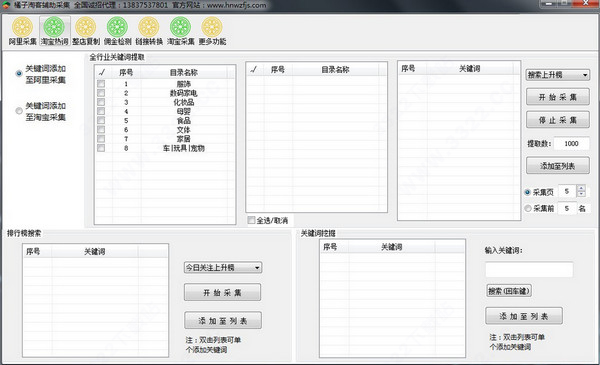Viewport: 600px width, 365px height.
Task: Open the 阿里采集 toolbar icon
Action: tap(22, 31)
